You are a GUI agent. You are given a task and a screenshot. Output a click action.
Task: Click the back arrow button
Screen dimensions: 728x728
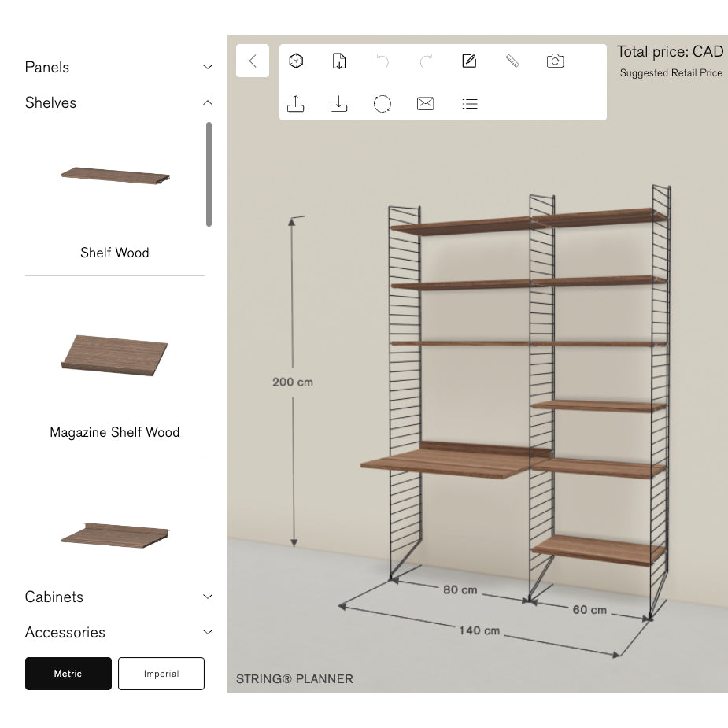click(x=253, y=61)
